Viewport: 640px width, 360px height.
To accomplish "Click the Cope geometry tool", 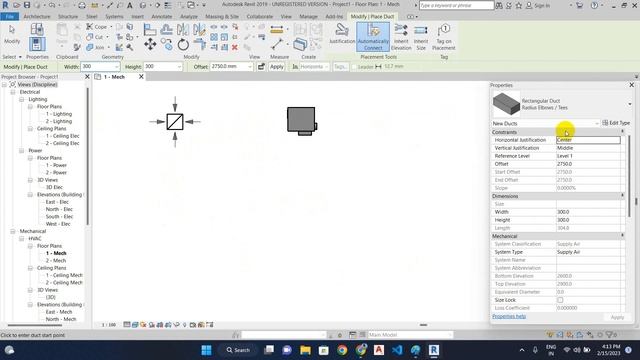I will (x=97, y=27).
